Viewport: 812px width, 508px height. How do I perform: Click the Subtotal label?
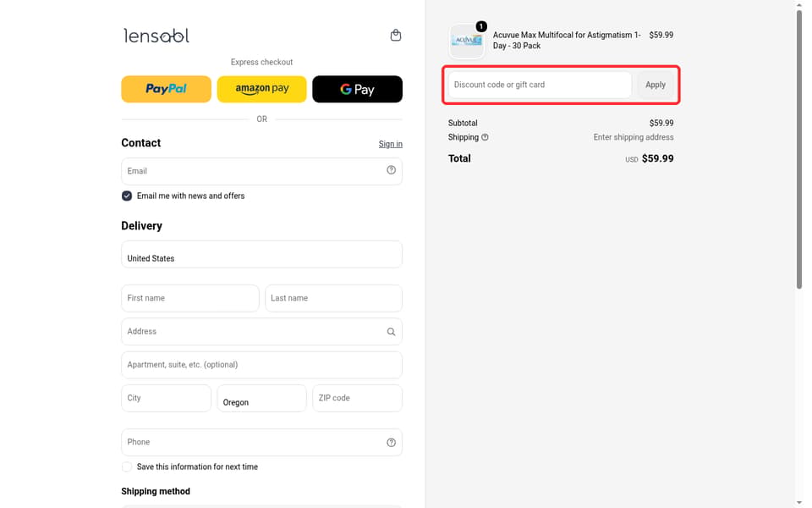click(463, 124)
